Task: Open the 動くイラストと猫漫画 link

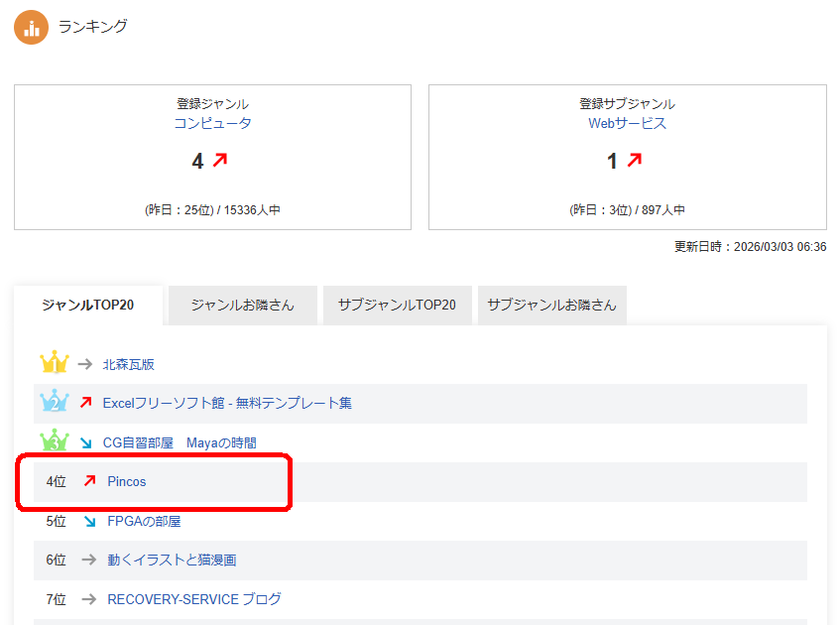Action: point(172,560)
